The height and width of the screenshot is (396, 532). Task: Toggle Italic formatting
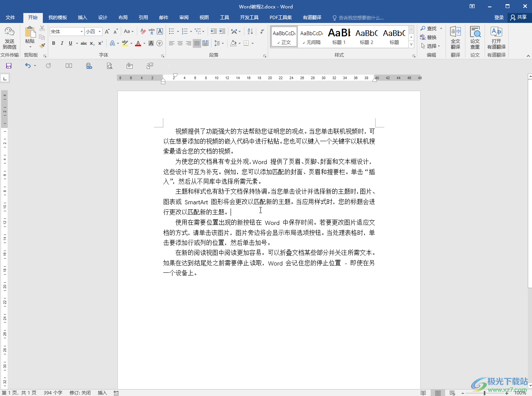coord(62,43)
